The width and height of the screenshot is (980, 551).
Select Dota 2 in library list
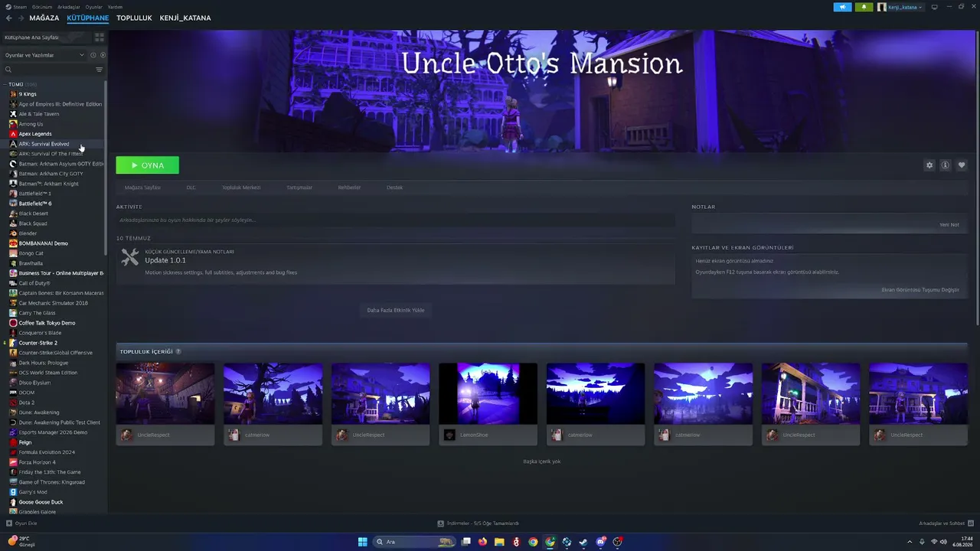[27, 403]
